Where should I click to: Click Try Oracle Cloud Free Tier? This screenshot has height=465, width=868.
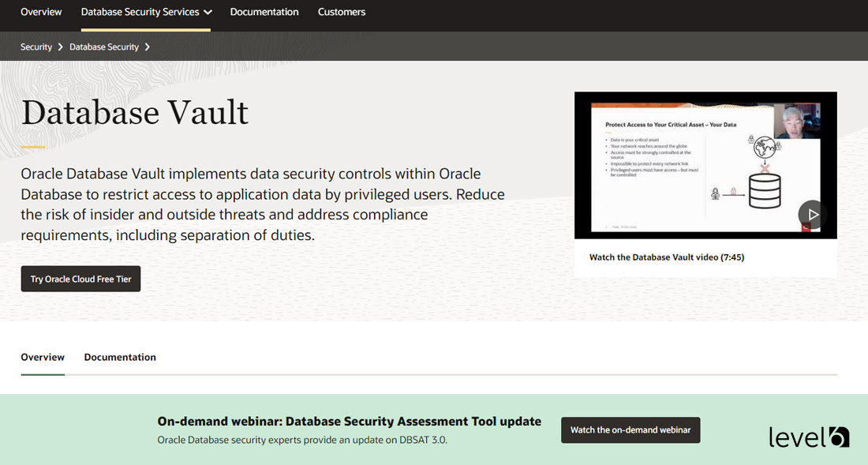(80, 278)
